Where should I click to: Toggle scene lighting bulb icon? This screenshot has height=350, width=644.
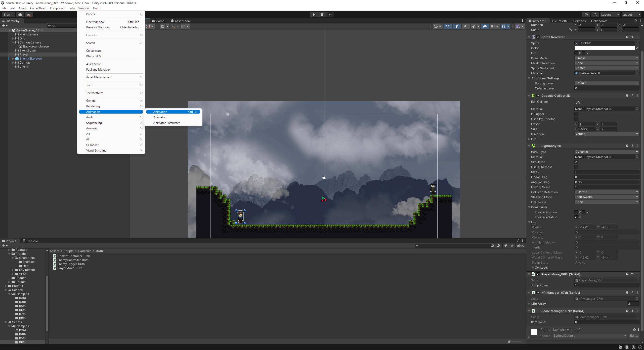pos(457,26)
